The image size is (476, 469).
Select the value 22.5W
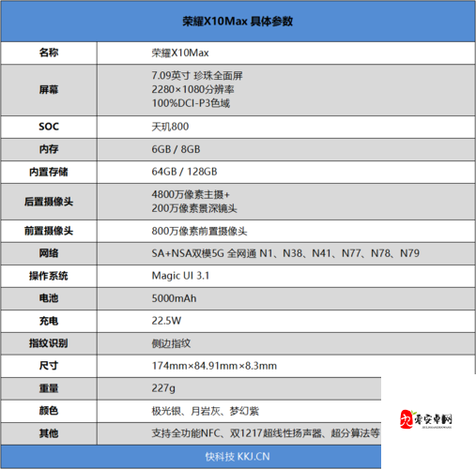tap(166, 321)
